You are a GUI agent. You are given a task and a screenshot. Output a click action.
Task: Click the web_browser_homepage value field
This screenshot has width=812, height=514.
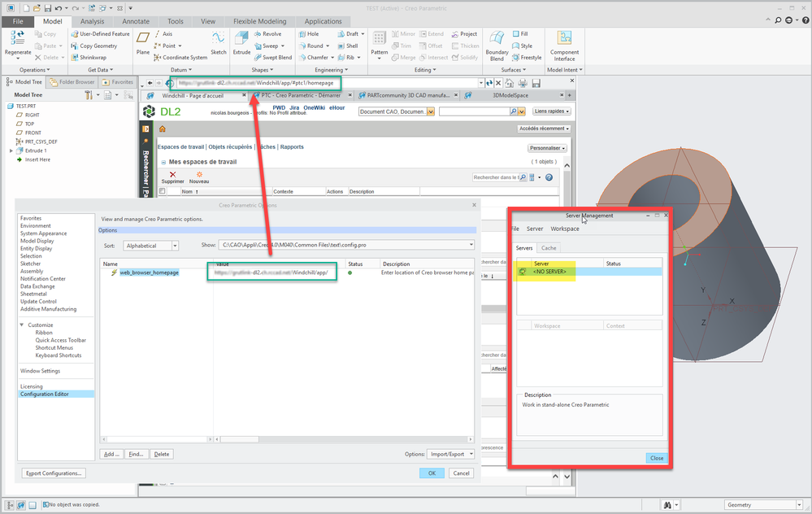tap(271, 272)
